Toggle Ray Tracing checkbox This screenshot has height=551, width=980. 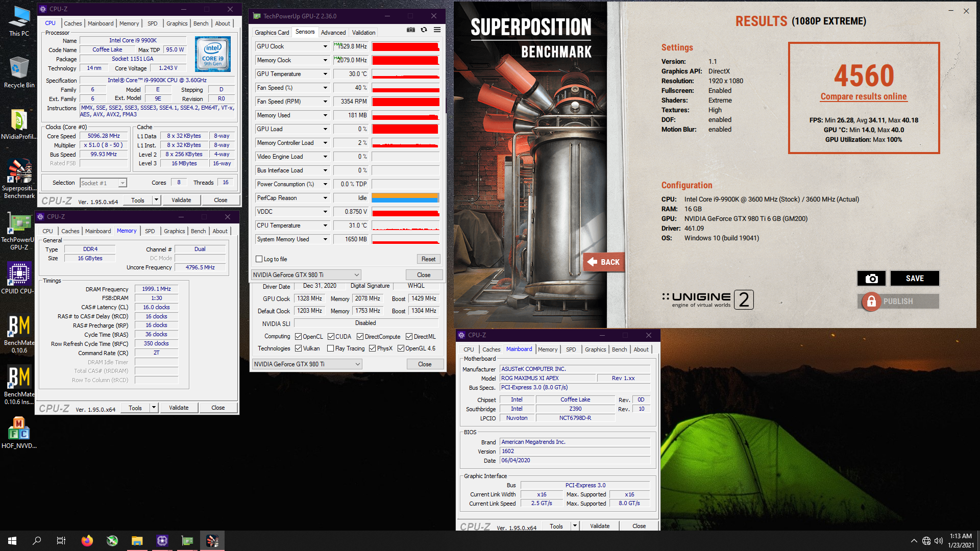[330, 348]
